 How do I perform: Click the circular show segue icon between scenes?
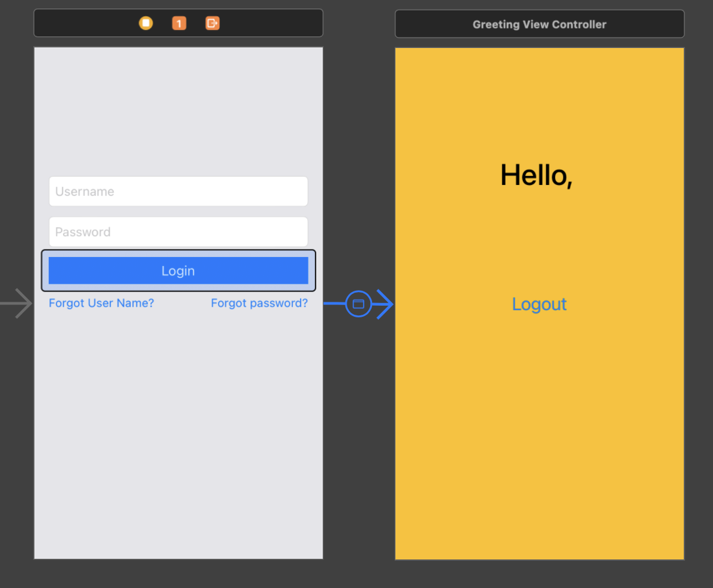(x=358, y=304)
